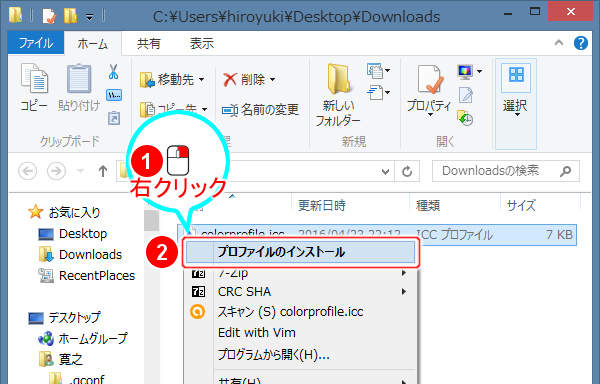Switch to the Home (ホーム) tab

coord(93,44)
